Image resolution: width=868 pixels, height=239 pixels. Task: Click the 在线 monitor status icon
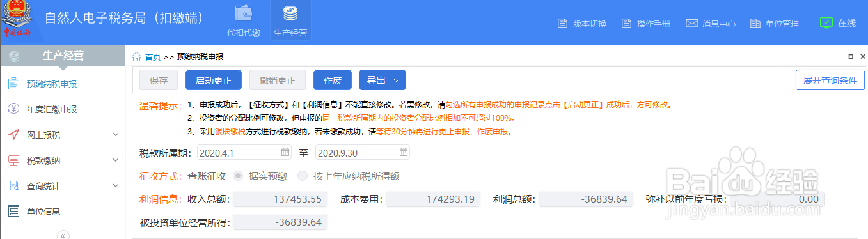(x=826, y=22)
